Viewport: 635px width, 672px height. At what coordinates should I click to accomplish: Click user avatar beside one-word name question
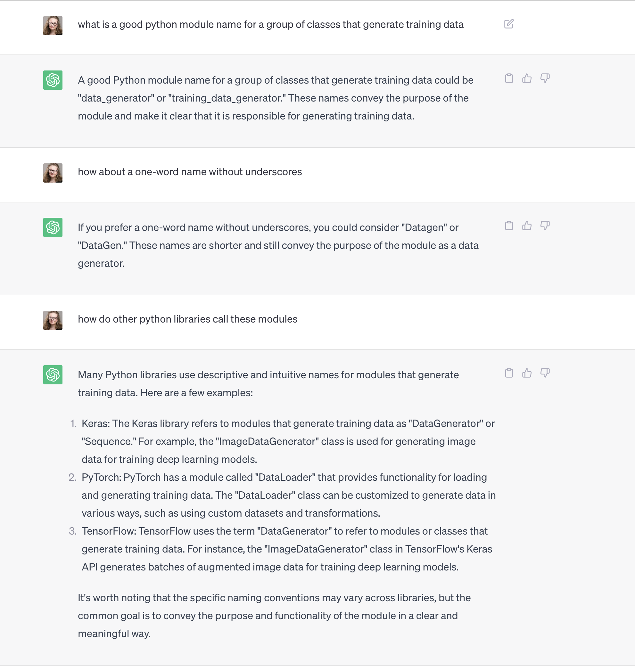pyautogui.click(x=53, y=173)
